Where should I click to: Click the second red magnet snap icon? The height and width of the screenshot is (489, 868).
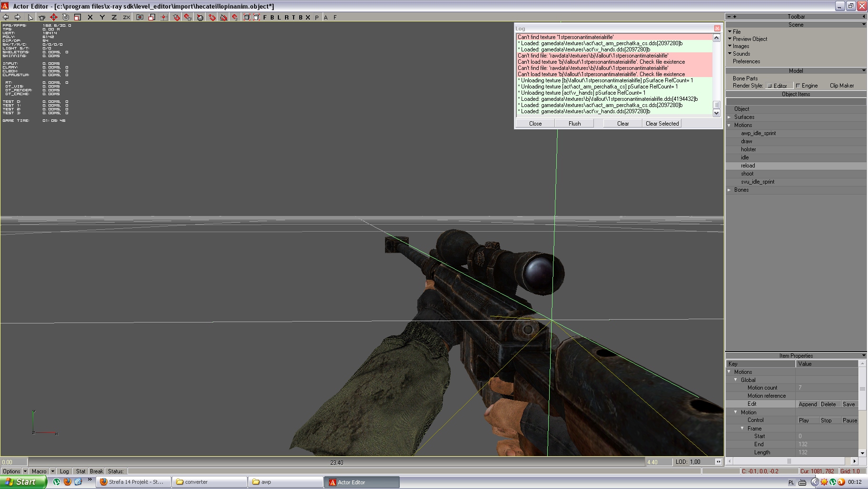[188, 17]
